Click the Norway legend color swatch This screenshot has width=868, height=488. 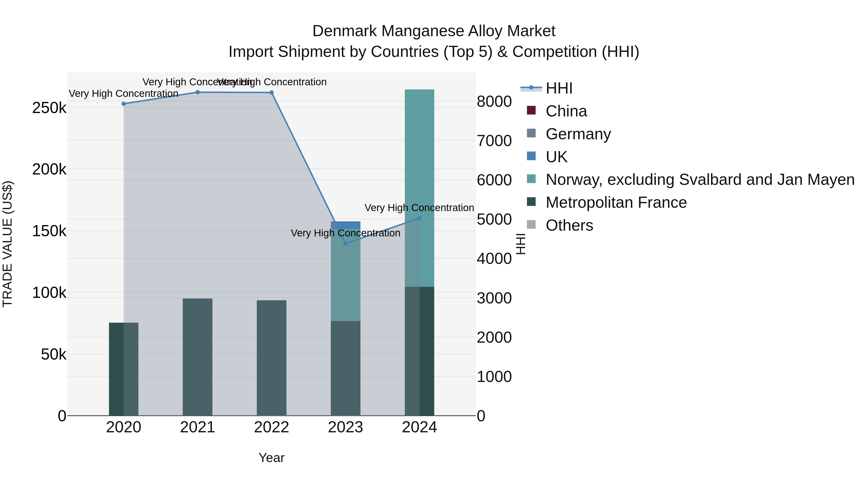pos(531,179)
